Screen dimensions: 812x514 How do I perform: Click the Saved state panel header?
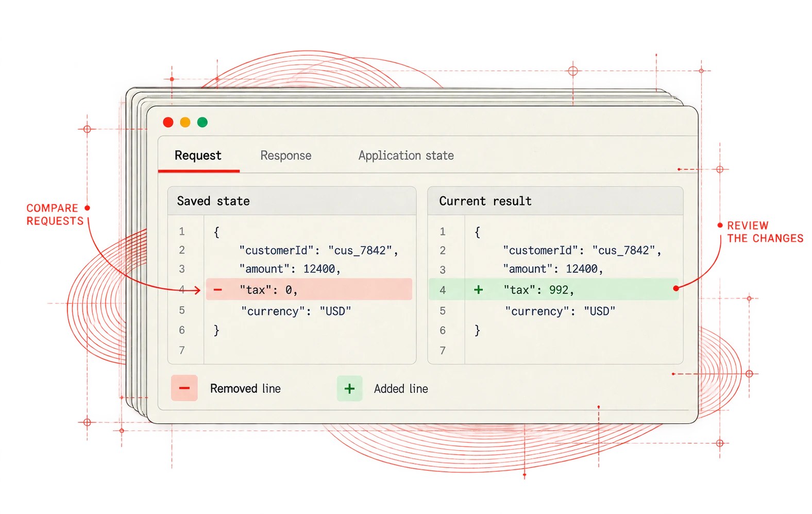coord(292,201)
